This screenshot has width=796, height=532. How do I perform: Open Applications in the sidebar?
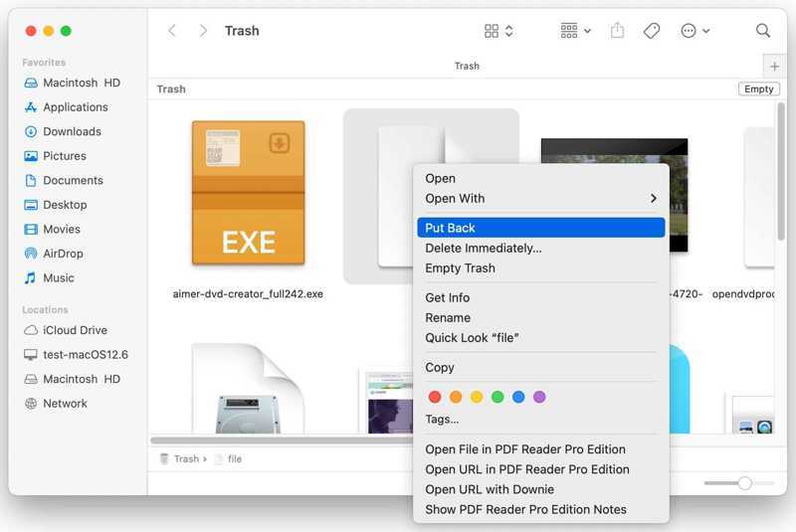(x=66, y=107)
